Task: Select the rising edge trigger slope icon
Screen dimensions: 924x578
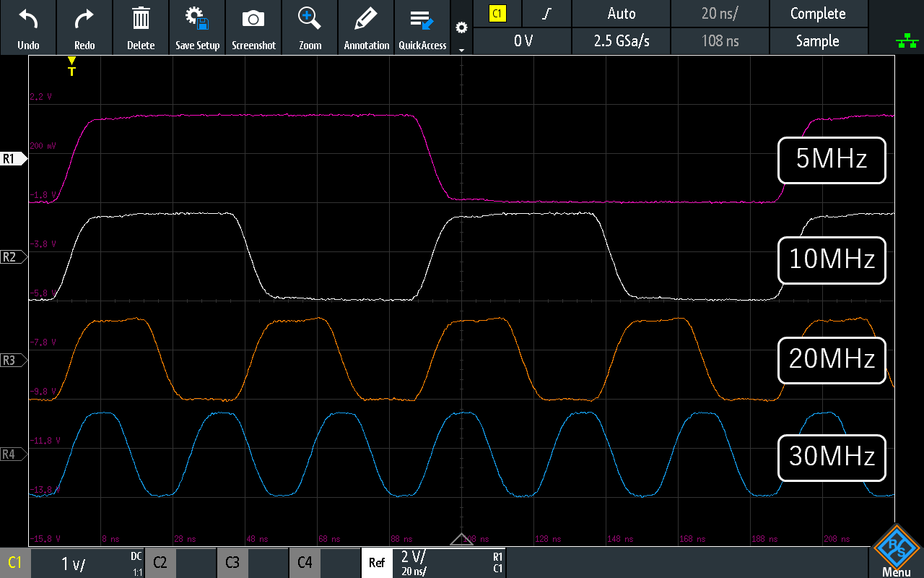Action: (546, 14)
